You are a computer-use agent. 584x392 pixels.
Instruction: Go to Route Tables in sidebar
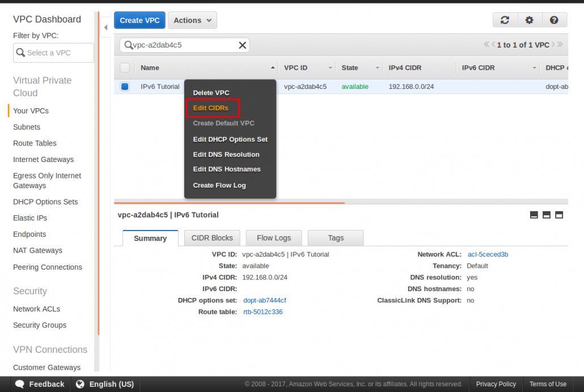35,143
